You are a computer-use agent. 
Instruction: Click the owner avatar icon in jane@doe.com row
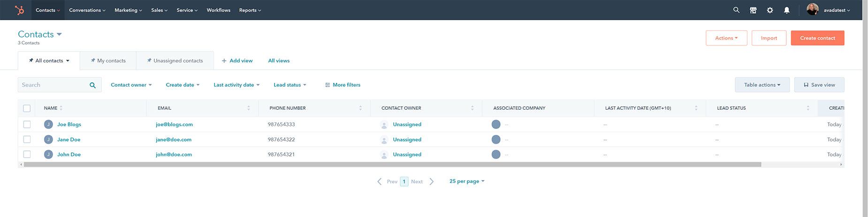coord(384,140)
